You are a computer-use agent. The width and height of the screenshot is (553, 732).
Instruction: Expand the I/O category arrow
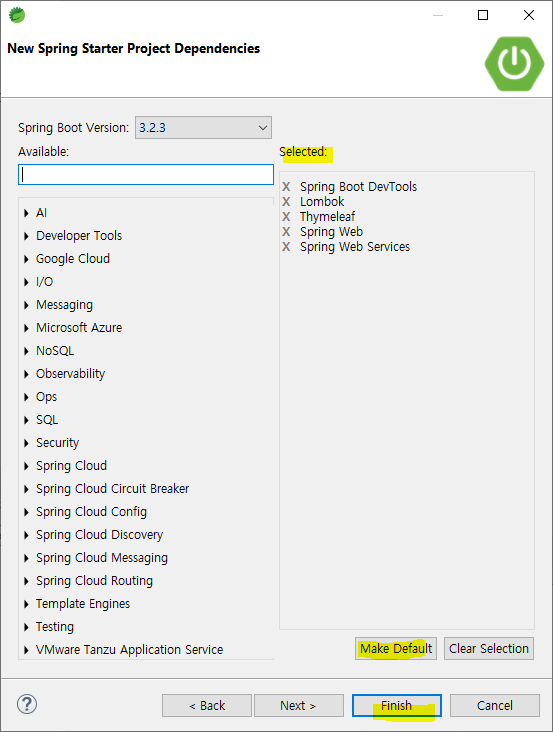tap(26, 282)
